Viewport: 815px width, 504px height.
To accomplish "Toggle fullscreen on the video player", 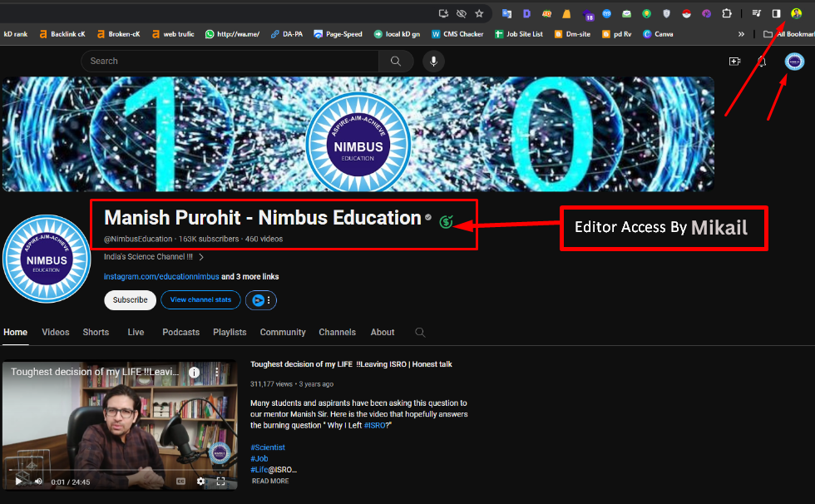I will pos(221,481).
